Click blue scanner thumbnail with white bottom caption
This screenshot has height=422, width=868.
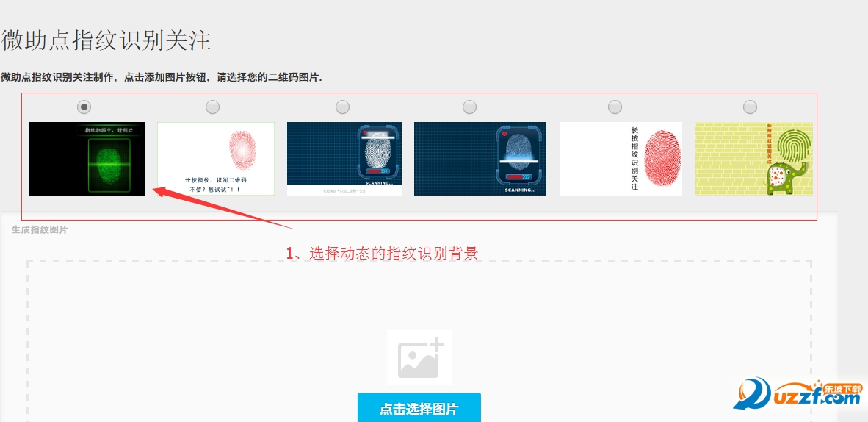click(344, 159)
